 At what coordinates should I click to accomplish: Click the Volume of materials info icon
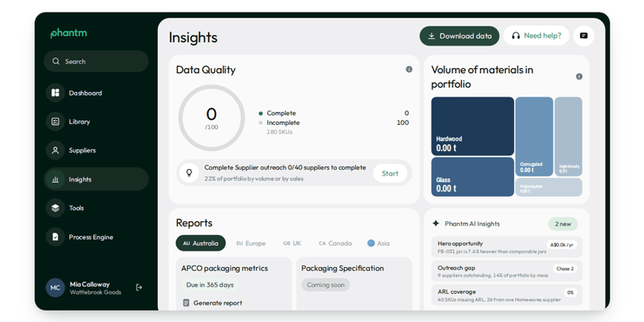(x=579, y=77)
